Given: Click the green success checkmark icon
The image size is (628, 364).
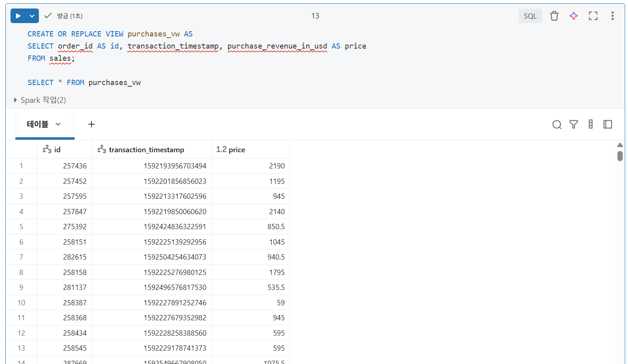Looking at the screenshot, I should click(x=48, y=15).
